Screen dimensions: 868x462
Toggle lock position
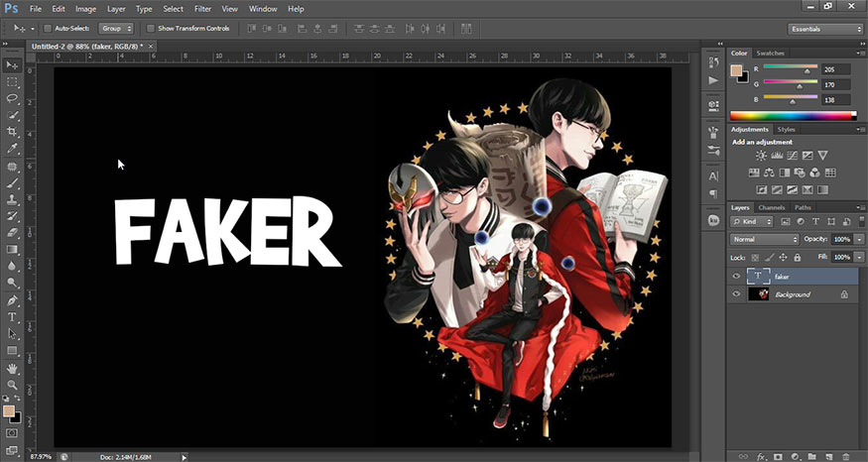click(784, 258)
